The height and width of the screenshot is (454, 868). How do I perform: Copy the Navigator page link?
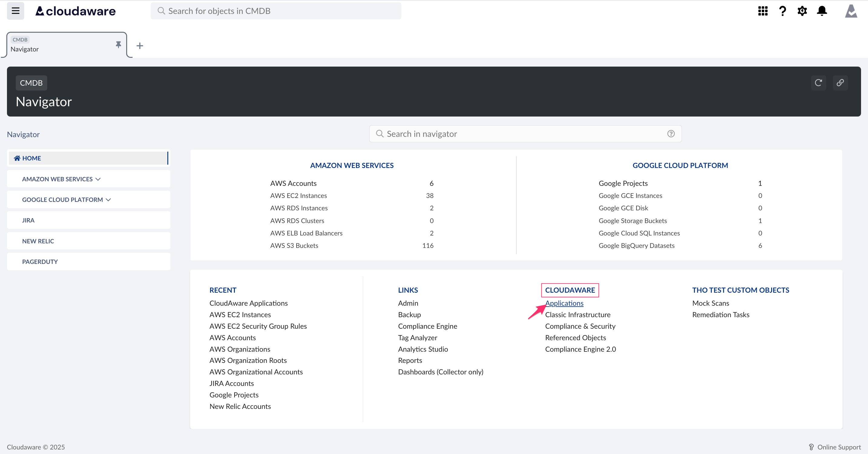pos(840,83)
